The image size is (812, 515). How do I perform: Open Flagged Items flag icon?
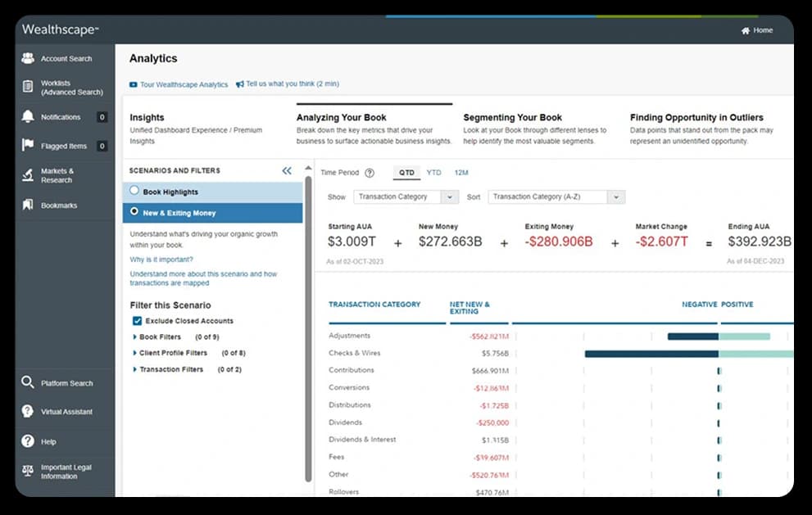(x=28, y=145)
